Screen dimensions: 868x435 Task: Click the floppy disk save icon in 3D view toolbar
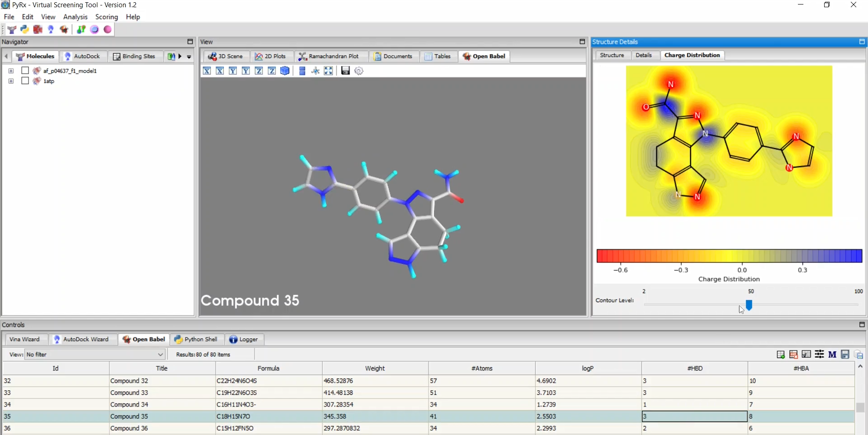tap(345, 70)
